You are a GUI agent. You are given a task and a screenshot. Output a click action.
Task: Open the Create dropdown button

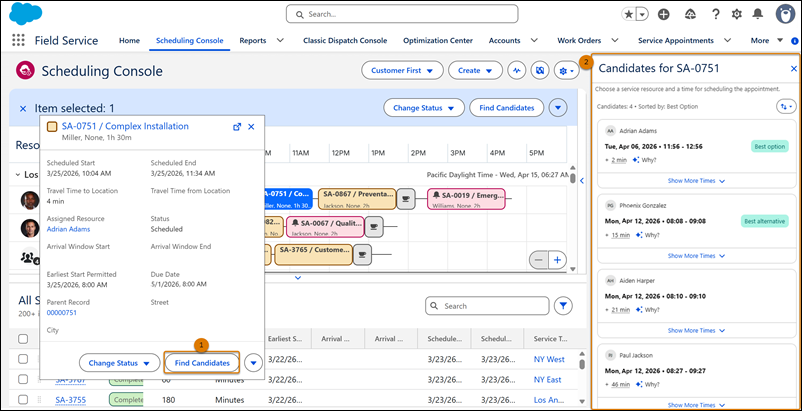(475, 71)
